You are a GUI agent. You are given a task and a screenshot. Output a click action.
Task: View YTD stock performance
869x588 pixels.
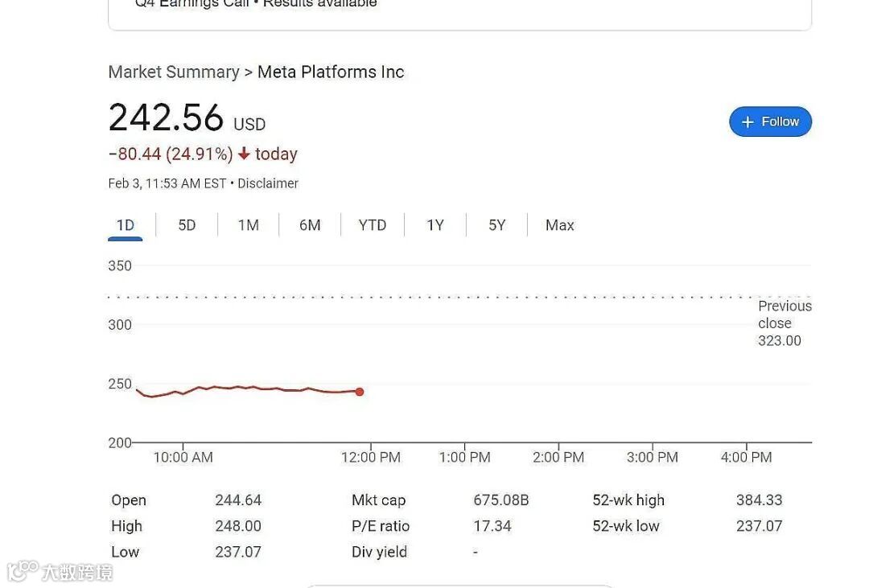click(x=372, y=225)
